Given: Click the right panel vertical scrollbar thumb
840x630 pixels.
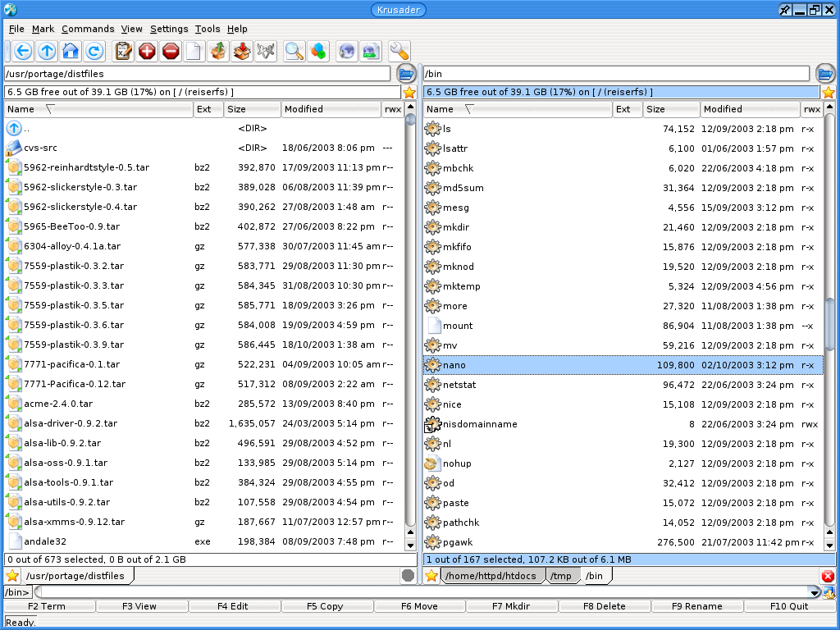Looking at the screenshot, I should [829, 324].
